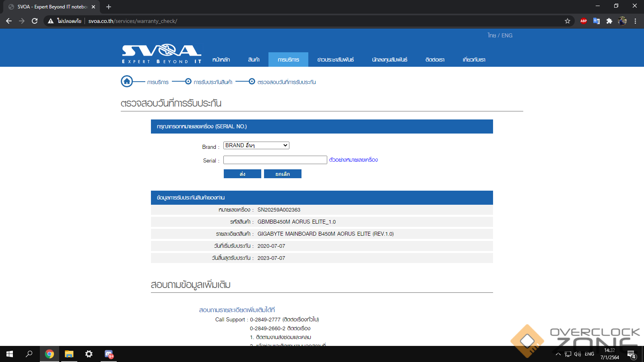Click the Serial number input field
The width and height of the screenshot is (644, 362).
(275, 160)
